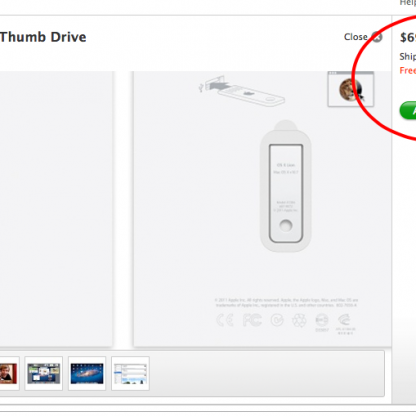416x416 pixels.
Task: Click the USB insertion diagram with arrow
Action: (242, 91)
